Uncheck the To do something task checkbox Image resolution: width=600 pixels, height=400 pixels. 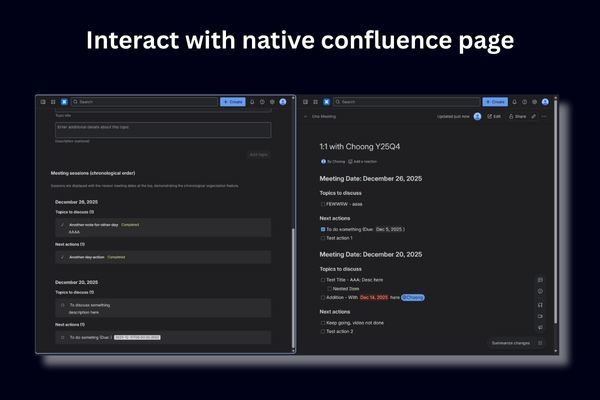coord(323,229)
